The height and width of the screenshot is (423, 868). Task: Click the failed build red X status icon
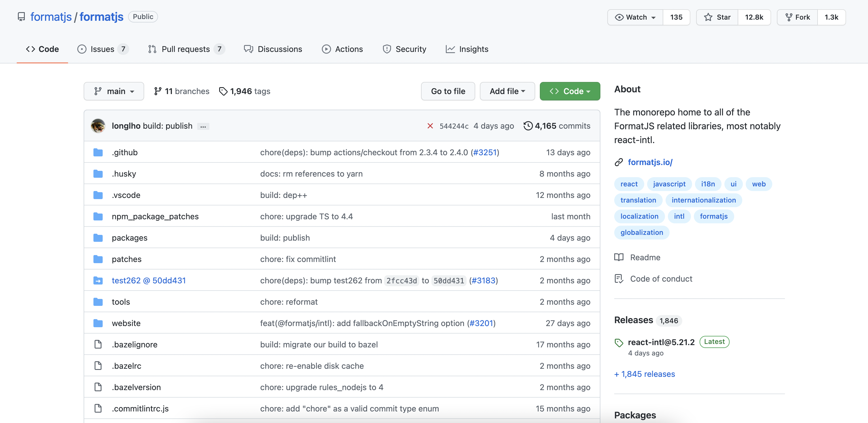(430, 126)
